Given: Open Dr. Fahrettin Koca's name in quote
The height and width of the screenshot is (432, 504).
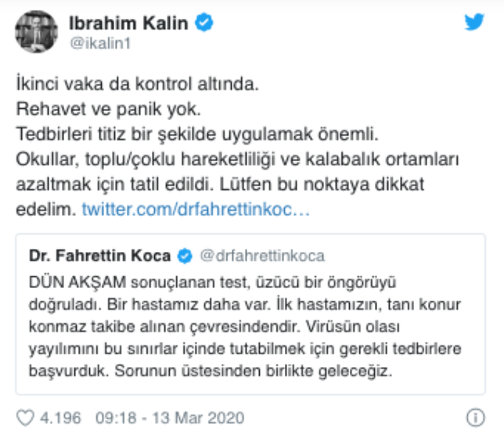Looking at the screenshot, I should click(101, 256).
